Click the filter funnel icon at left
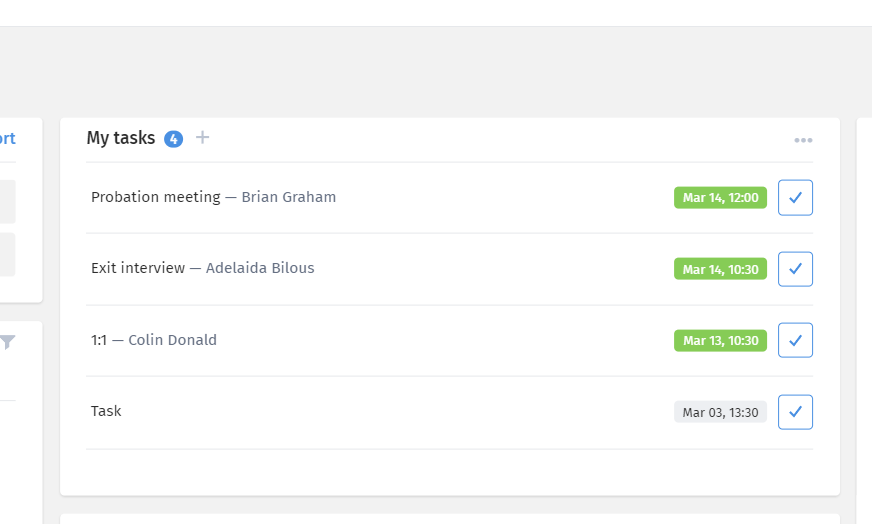 7,342
